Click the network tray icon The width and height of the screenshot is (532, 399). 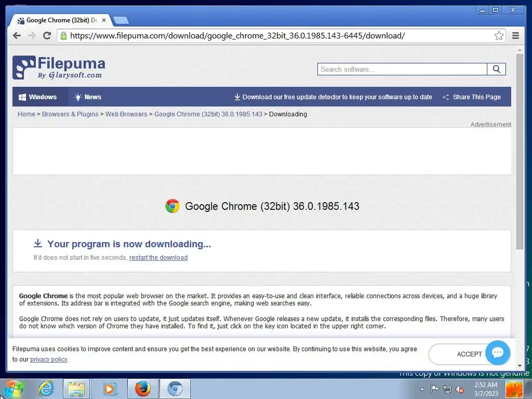tap(447, 389)
